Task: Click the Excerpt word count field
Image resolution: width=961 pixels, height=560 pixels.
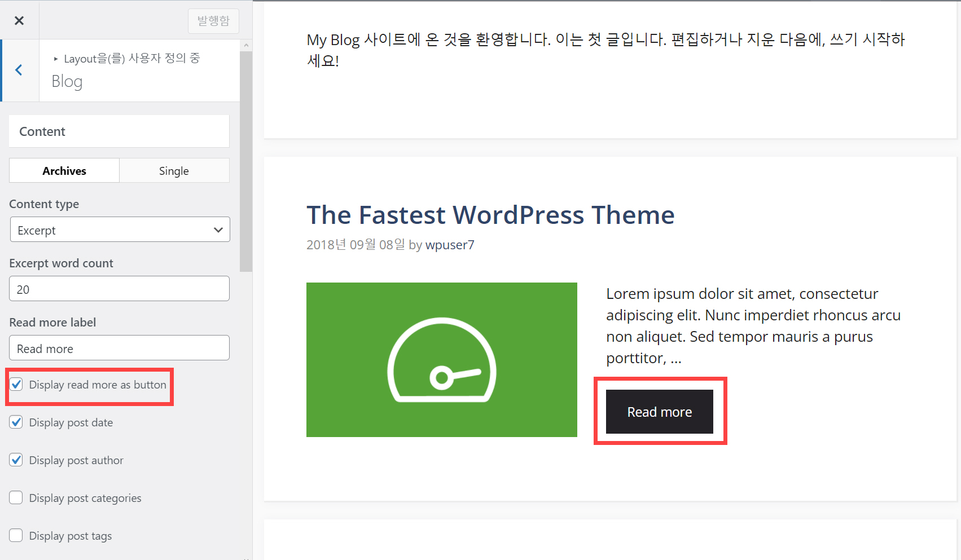Action: point(119,288)
